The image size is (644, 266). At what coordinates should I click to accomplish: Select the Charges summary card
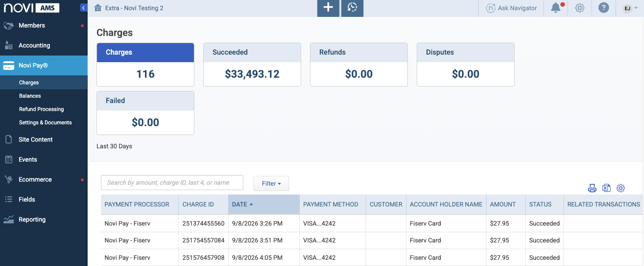[145, 64]
